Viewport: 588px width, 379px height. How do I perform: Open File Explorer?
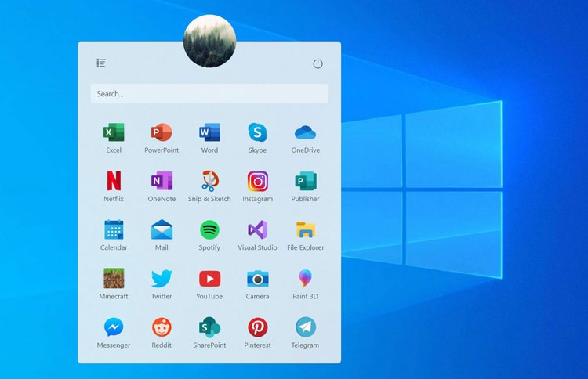pos(305,230)
